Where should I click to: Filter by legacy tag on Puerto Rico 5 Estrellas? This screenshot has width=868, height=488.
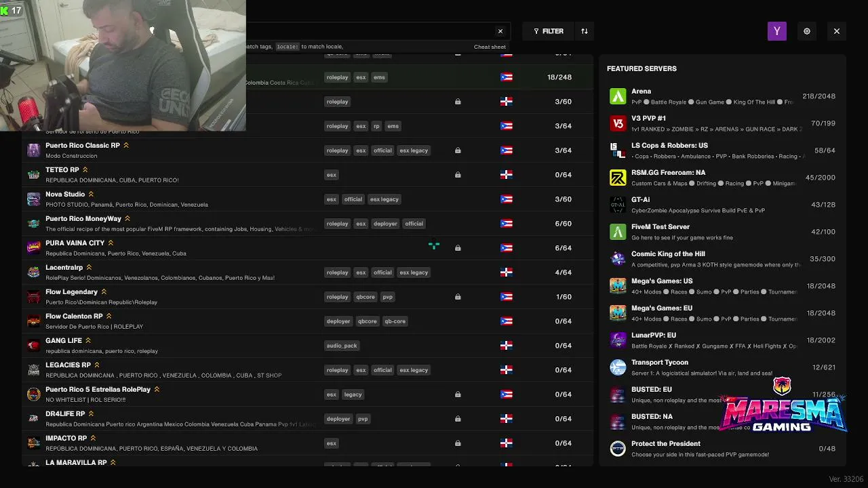[353, 394]
